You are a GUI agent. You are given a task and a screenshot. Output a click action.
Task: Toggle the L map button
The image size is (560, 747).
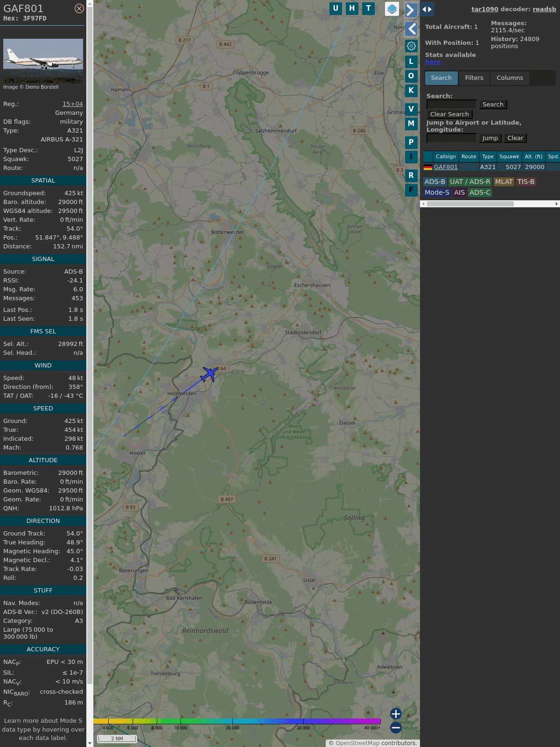(x=411, y=62)
